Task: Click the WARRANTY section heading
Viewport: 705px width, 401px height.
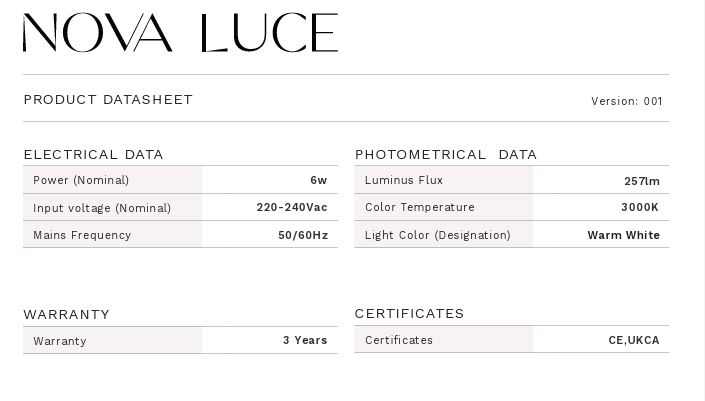Action: click(x=67, y=314)
